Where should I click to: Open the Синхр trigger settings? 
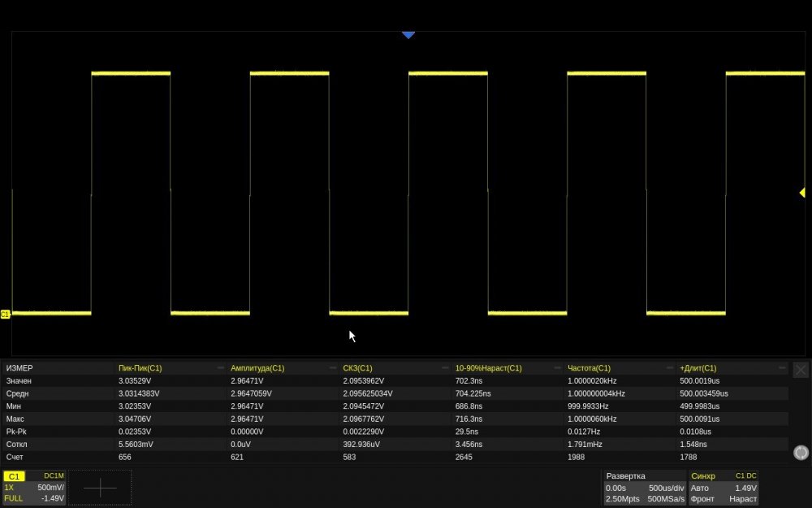(x=703, y=476)
